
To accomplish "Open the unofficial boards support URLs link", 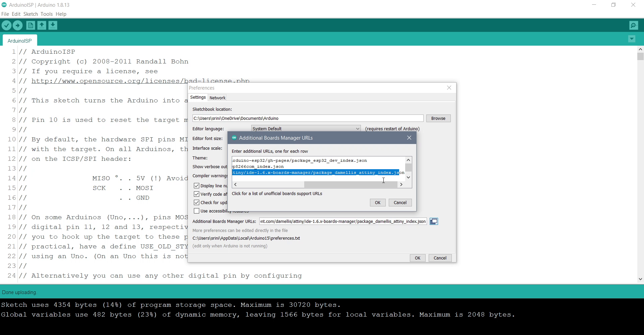I will tap(277, 194).
